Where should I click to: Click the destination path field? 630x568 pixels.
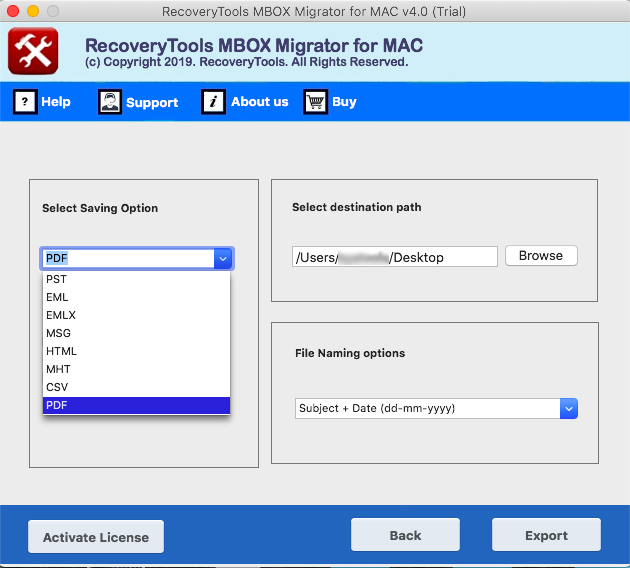coord(395,257)
